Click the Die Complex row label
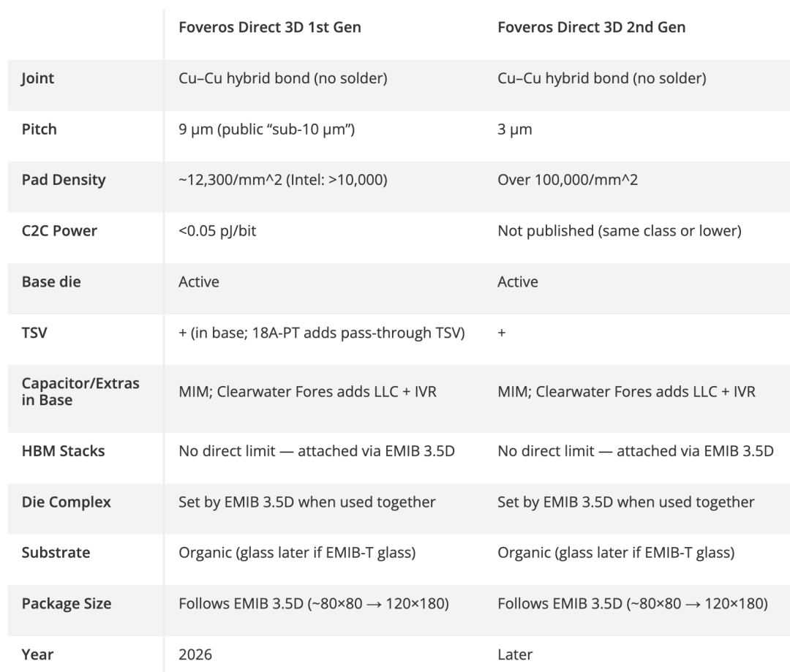 67,502
